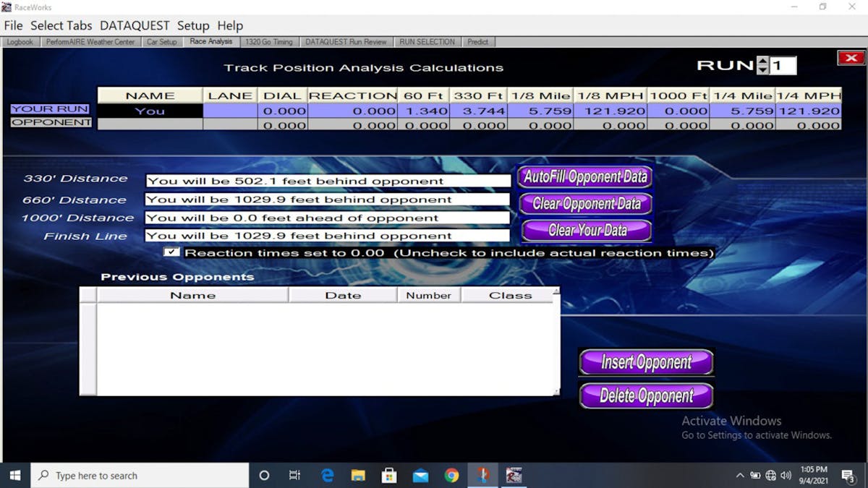Open the DATAQUEST menu
This screenshot has width=868, height=488.
click(x=135, y=25)
